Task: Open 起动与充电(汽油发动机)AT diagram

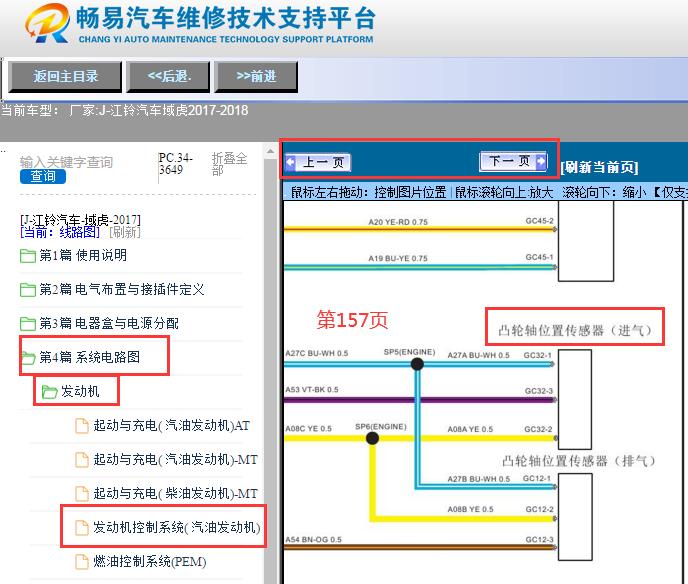Action: (x=172, y=426)
